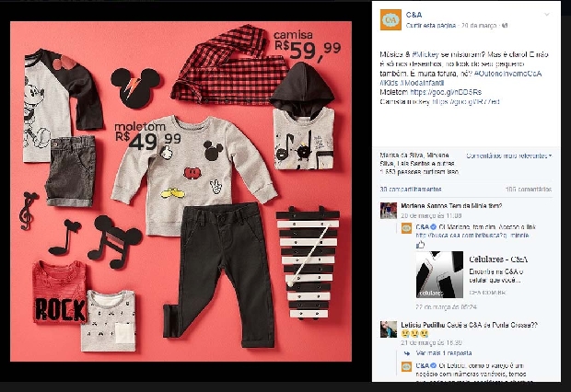Click the thumbs-up like icon in reply

click(421, 245)
